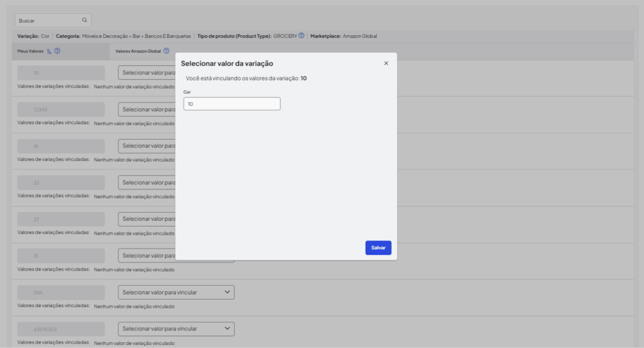
Task: Click the sort icon beside Meus Valores
Action: pyautogui.click(x=49, y=51)
